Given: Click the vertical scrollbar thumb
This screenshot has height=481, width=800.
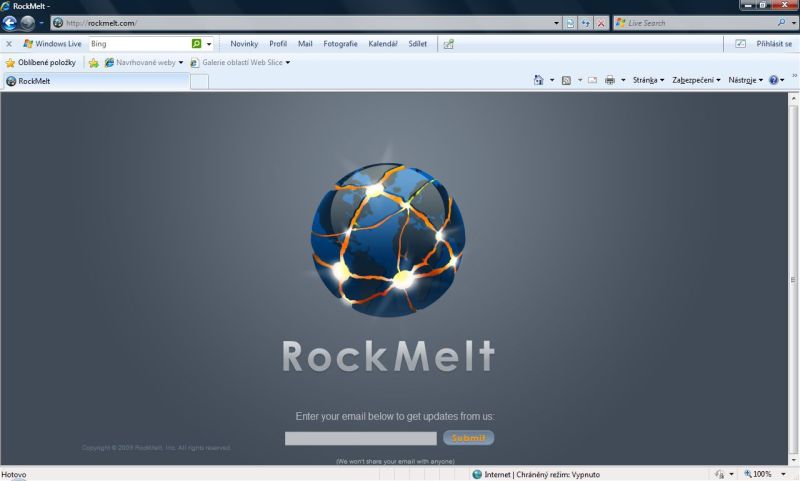Looking at the screenshot, I should click(x=793, y=279).
